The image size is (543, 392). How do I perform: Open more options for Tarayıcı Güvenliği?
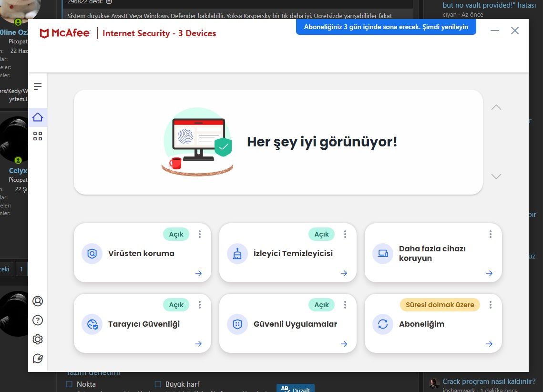tap(200, 305)
